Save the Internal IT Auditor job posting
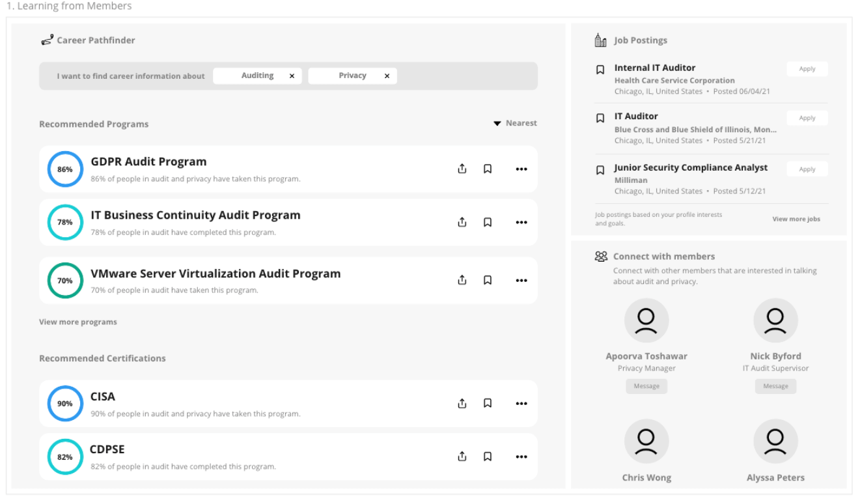Image resolution: width=862 pixels, height=504 pixels. [601, 70]
